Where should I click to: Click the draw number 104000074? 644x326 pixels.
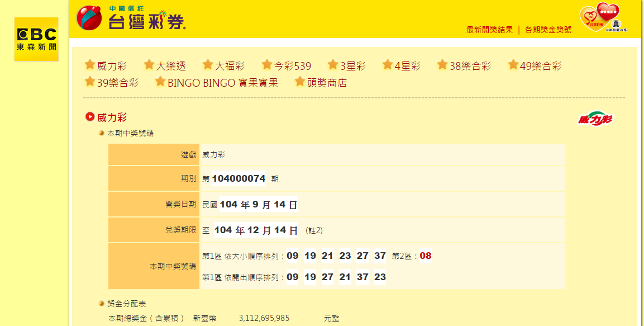238,179
